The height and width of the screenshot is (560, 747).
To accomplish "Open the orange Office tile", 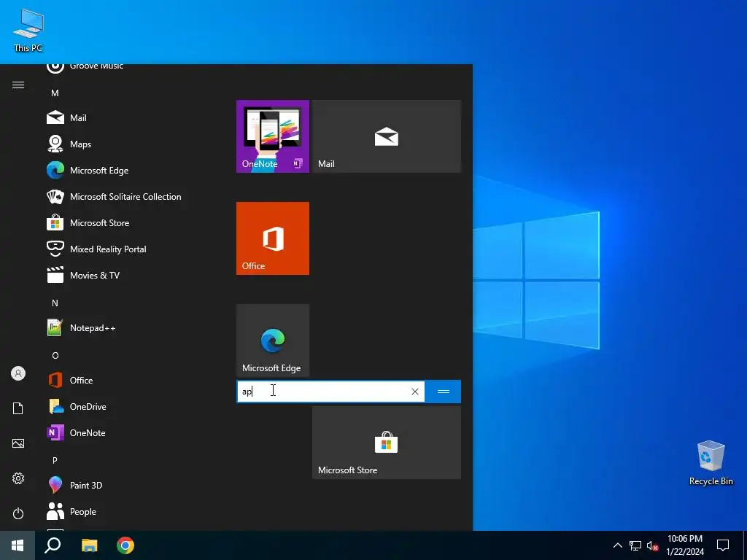I will 273,238.
